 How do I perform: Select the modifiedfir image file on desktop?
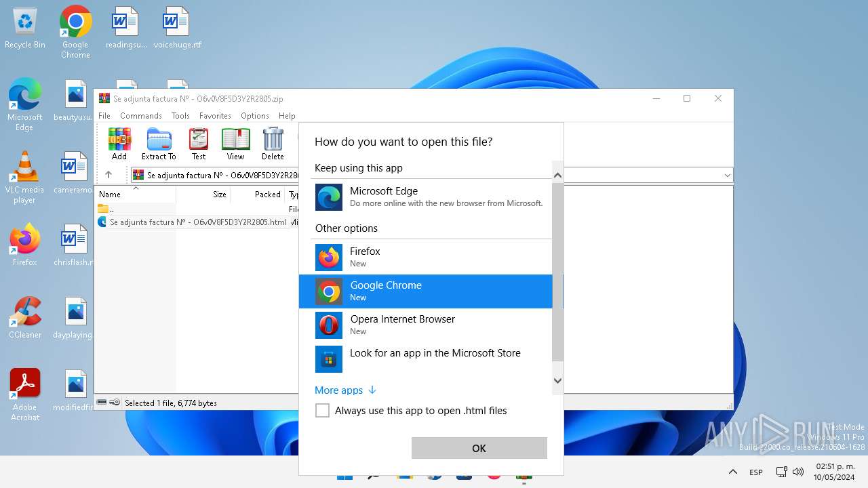click(x=73, y=391)
